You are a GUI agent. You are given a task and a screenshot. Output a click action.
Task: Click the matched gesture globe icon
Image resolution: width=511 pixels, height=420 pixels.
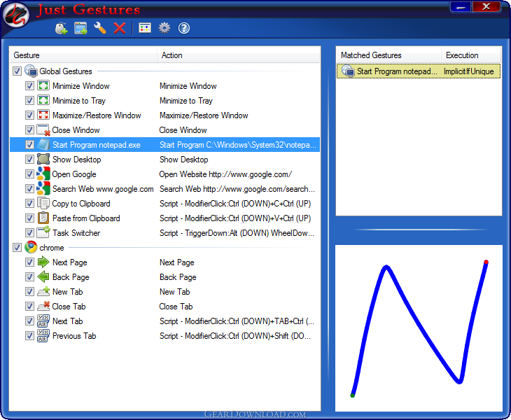click(348, 71)
